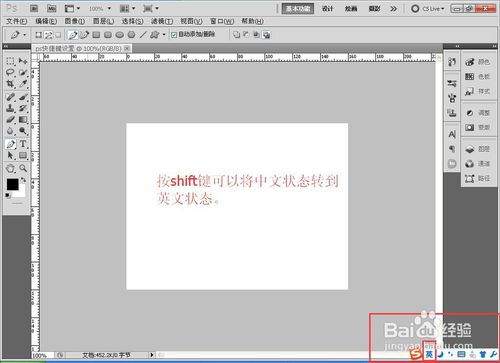Open the 图像(I) menu
This screenshot has width=500, height=363.
click(x=74, y=21)
